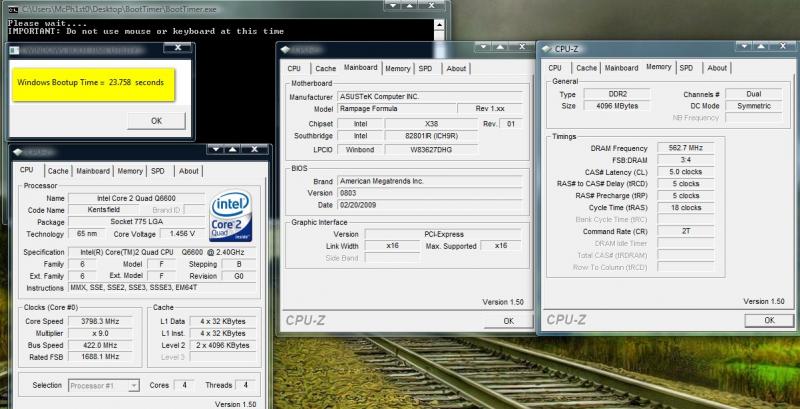The image size is (800, 409).
Task: Click the LPCIO value W83627DHG
Action: coord(431,149)
